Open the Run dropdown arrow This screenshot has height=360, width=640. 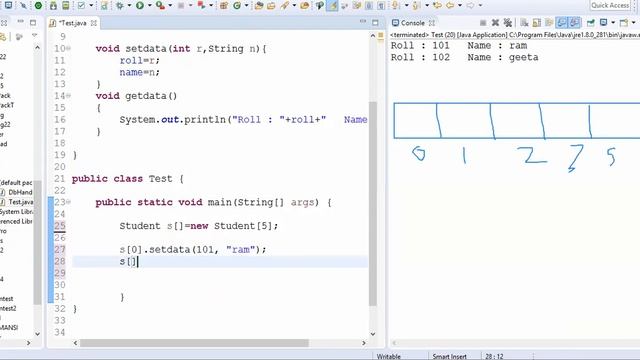[x=149, y=5]
